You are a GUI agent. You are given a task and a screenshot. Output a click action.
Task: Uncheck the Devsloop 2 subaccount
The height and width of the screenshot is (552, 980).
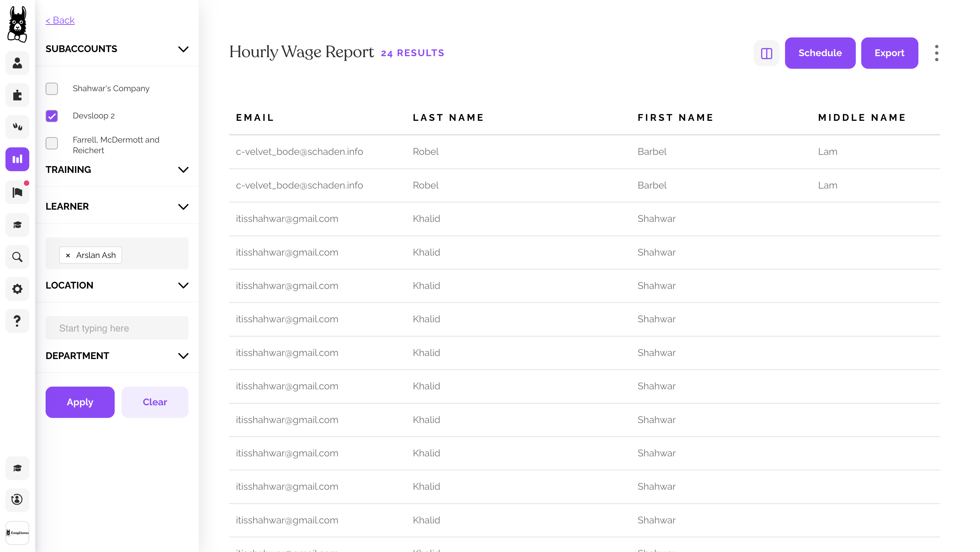(x=52, y=116)
